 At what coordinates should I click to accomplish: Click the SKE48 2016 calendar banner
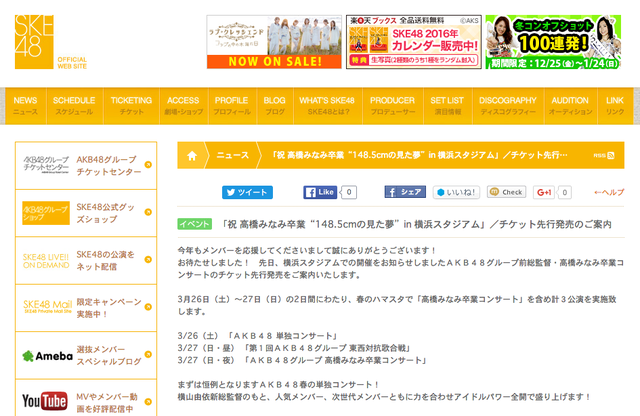(413, 42)
